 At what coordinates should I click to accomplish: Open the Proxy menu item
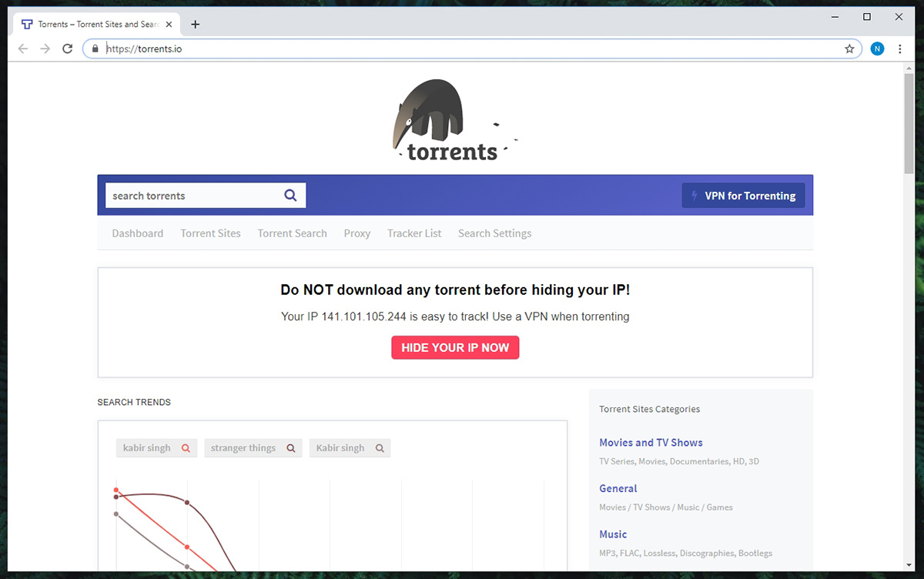pyautogui.click(x=357, y=233)
